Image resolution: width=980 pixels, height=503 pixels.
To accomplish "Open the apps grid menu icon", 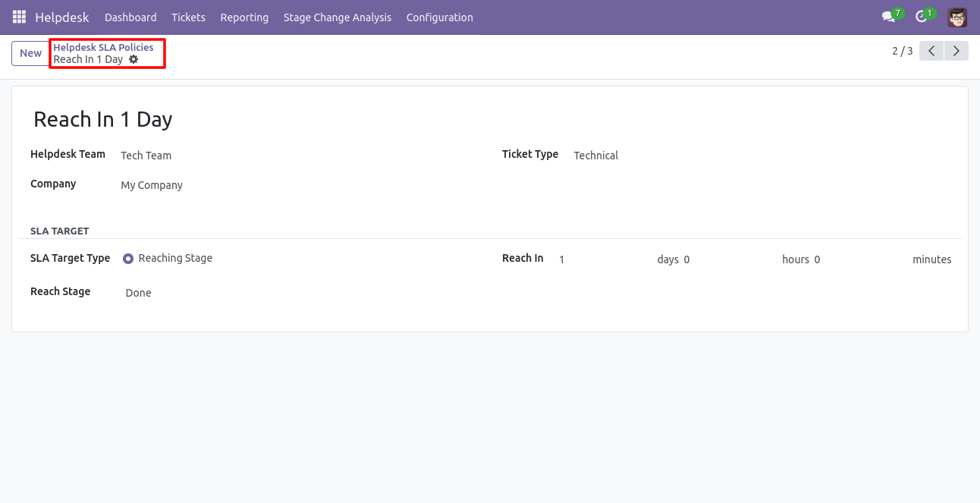I will 19,17.
